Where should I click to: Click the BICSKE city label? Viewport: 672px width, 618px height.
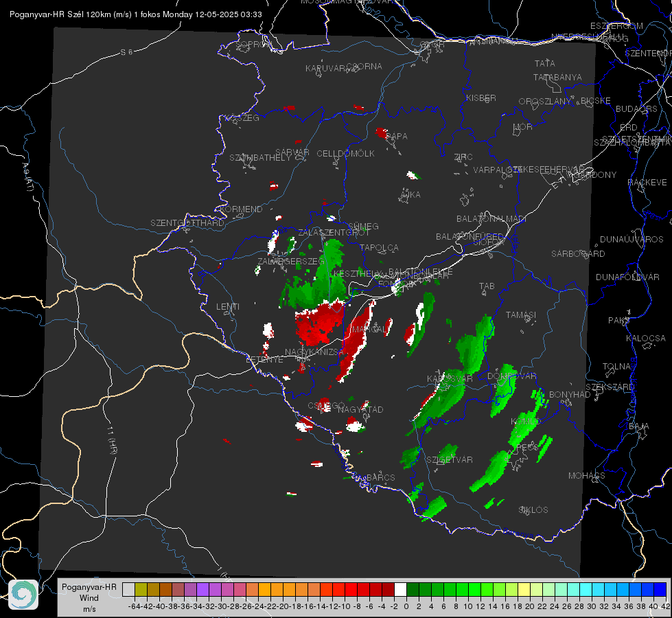[596, 100]
